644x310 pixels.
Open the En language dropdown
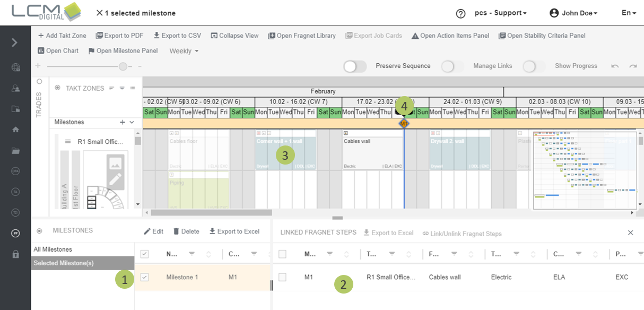point(629,13)
